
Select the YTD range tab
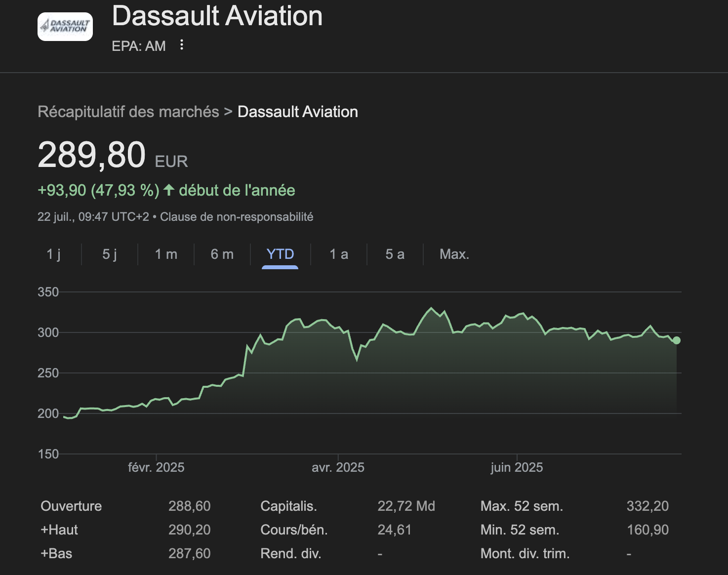pyautogui.click(x=280, y=254)
